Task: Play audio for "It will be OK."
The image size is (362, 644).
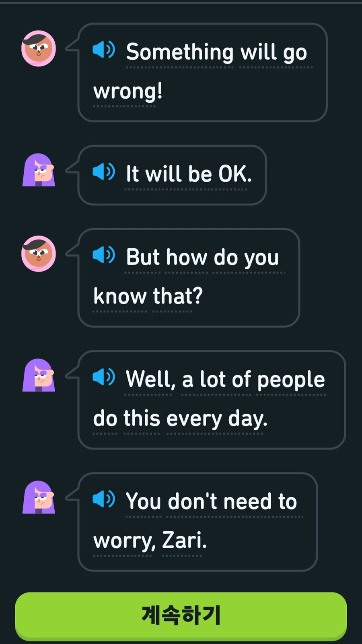Action: coord(104,172)
